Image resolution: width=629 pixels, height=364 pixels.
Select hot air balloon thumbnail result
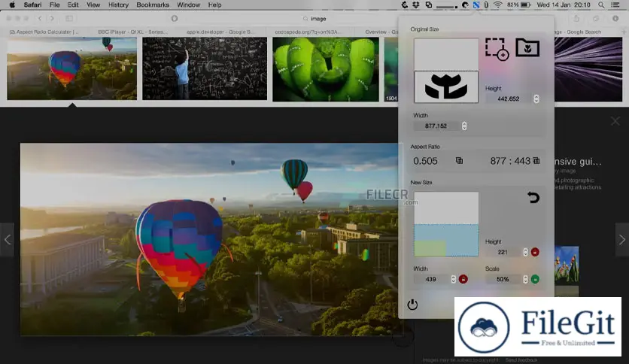coord(71,68)
